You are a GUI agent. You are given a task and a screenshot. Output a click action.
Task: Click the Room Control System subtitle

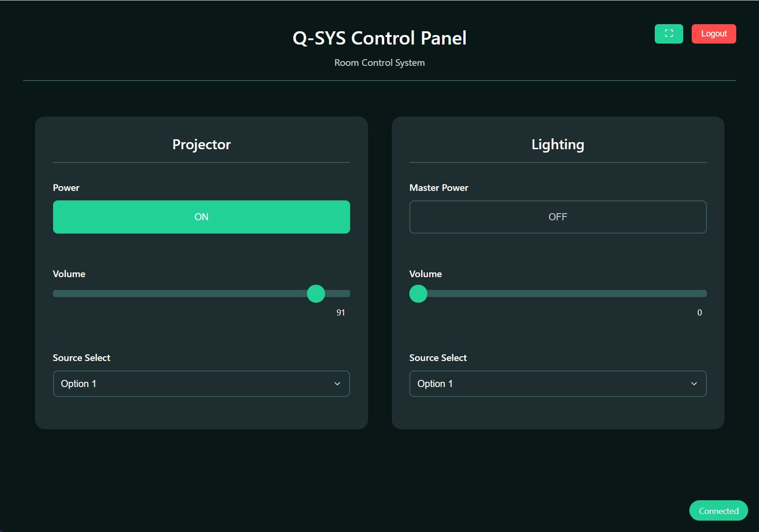tap(379, 63)
